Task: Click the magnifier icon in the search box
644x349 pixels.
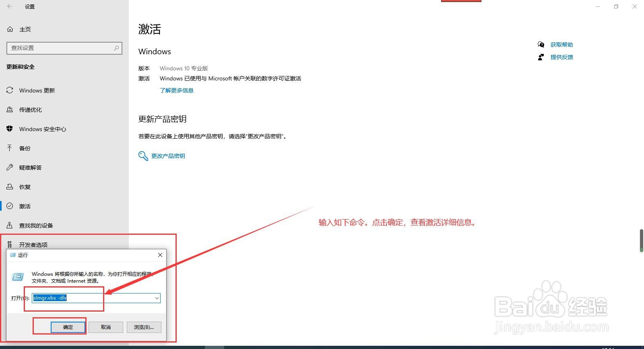Action: 116,48
